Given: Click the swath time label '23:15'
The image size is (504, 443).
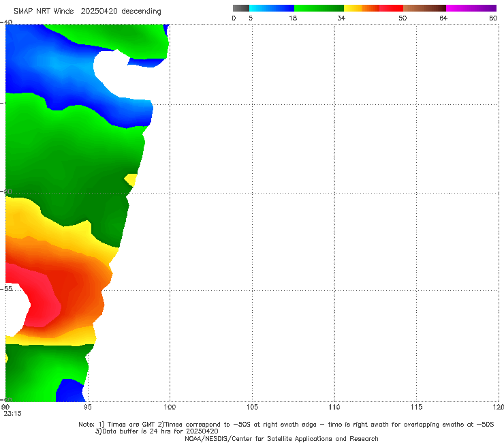Looking at the screenshot, I should 12,414.
